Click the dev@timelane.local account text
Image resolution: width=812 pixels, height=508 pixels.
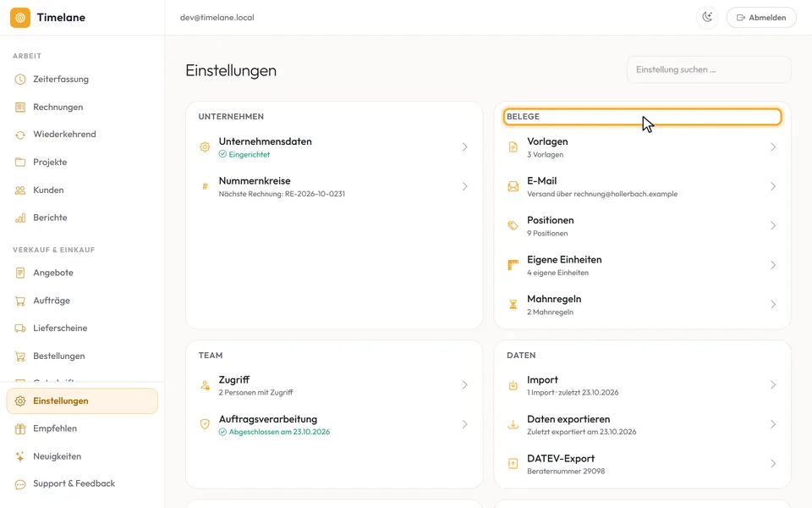click(x=217, y=17)
